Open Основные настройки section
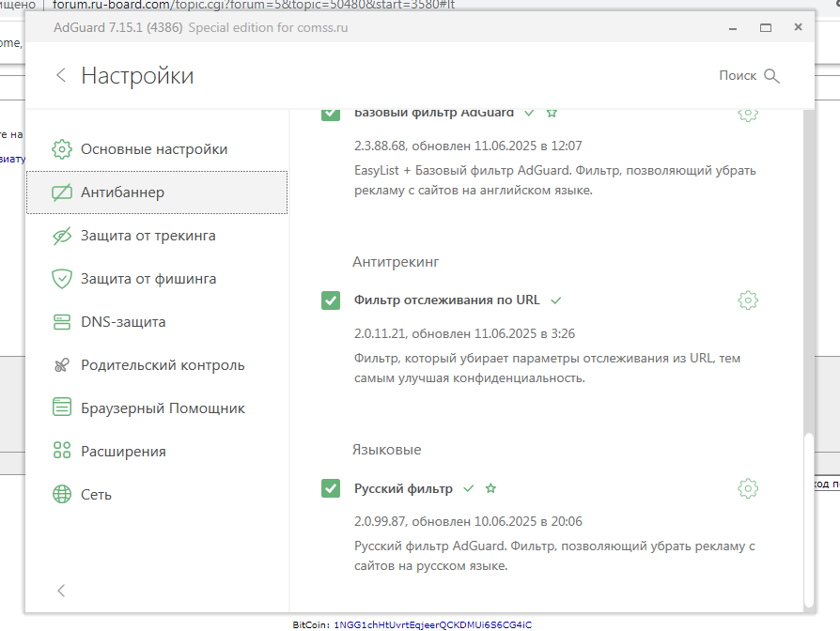 click(x=156, y=149)
